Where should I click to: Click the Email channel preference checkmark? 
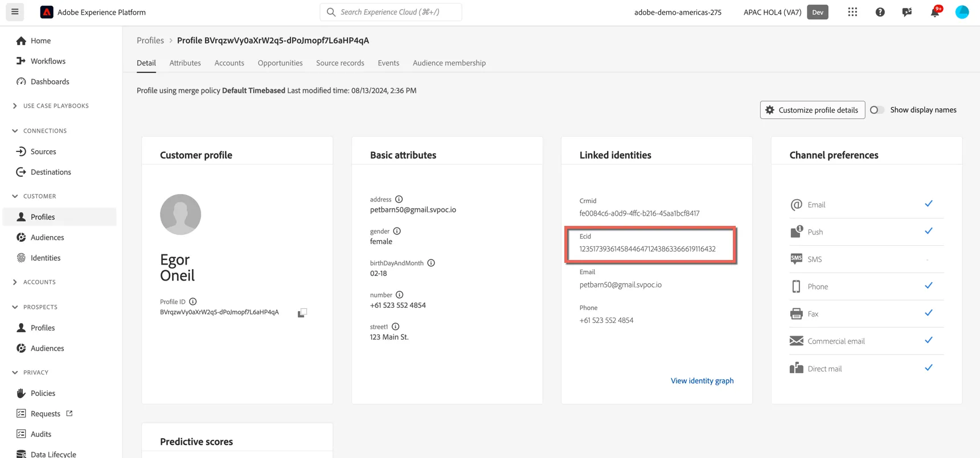click(x=928, y=204)
